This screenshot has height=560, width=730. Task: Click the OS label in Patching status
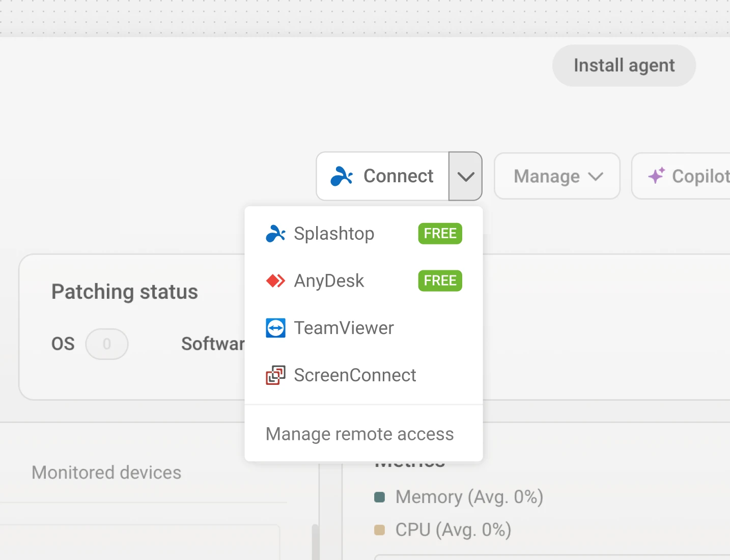[63, 344]
